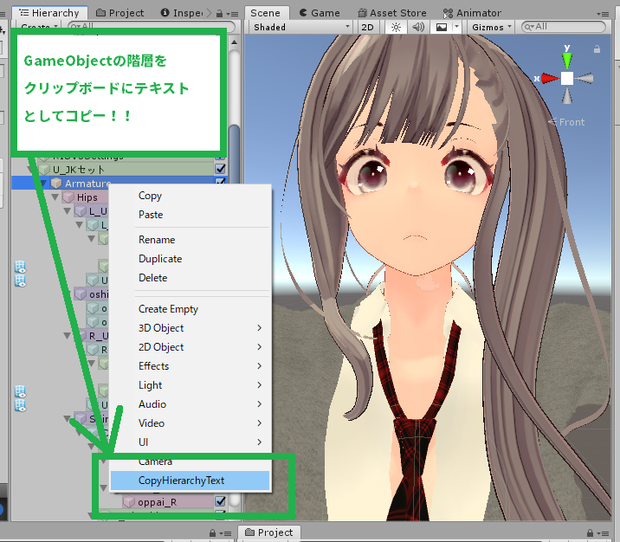Click the Hips object cube icon
Screen dimensions: 620x542
[x=68, y=197]
